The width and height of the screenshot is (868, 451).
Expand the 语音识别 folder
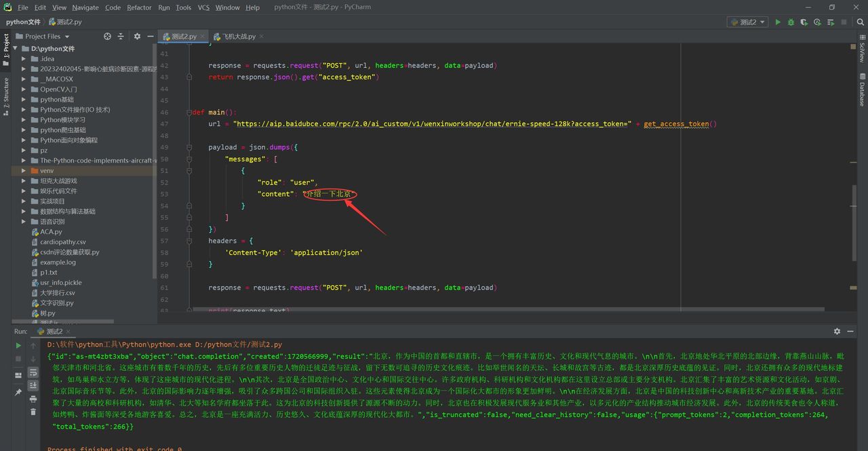[x=24, y=222]
